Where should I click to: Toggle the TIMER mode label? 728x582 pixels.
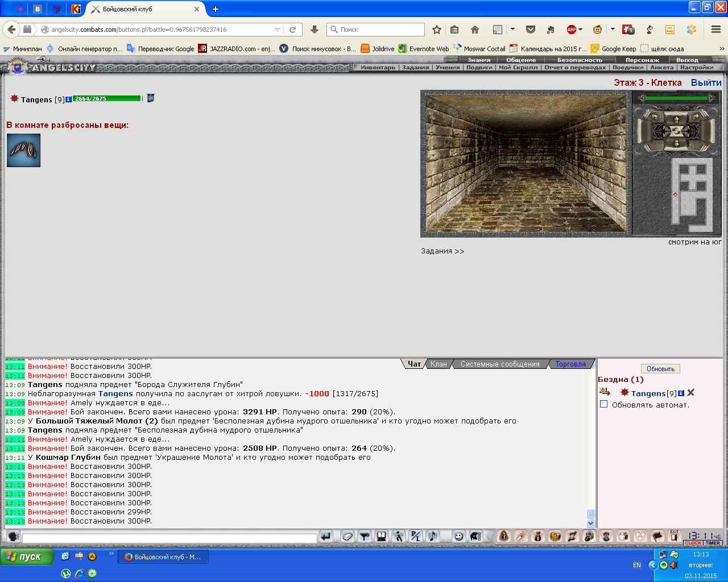713,543
